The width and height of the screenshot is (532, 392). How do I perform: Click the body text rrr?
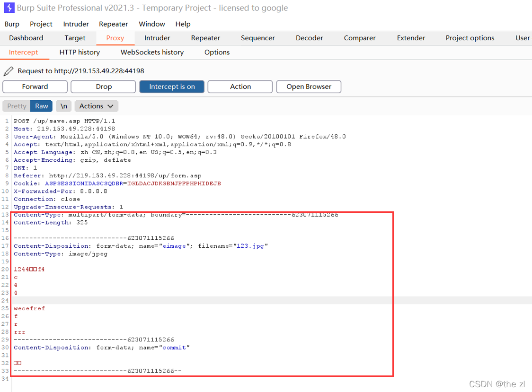click(19, 332)
